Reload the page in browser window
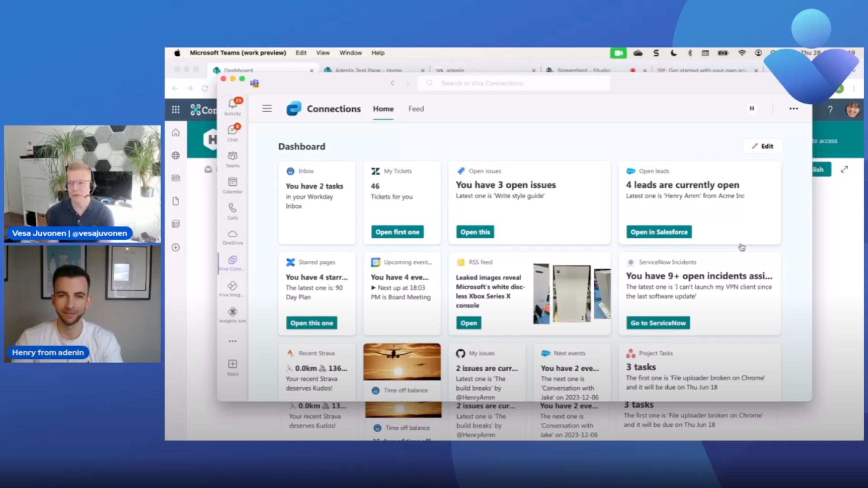The image size is (868, 488). tap(205, 88)
